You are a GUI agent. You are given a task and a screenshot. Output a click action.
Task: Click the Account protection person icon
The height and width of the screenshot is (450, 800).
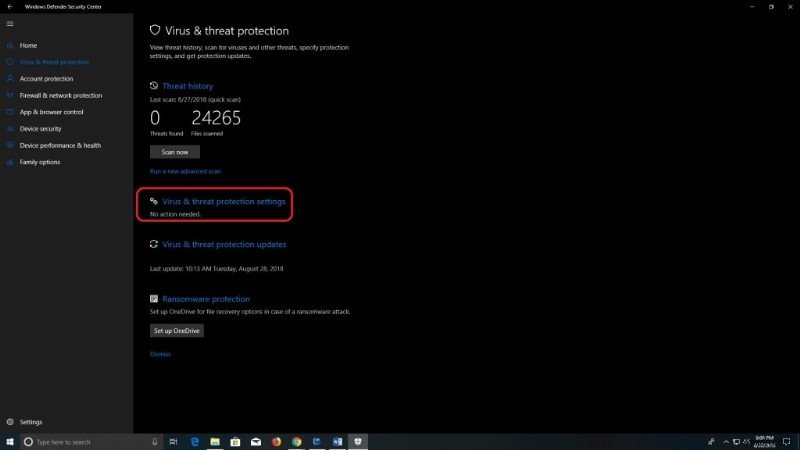[x=10, y=79]
